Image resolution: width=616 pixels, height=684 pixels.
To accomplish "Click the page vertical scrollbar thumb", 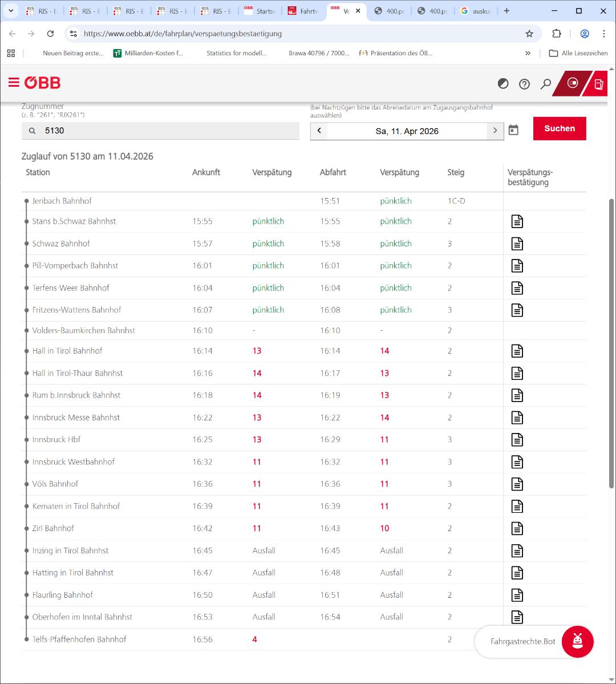I will pos(611,343).
